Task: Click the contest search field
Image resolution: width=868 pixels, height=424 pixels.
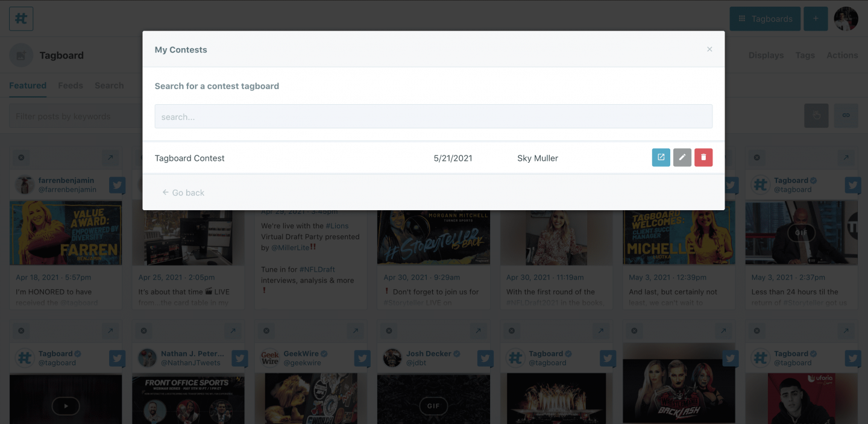Action: 433,116
